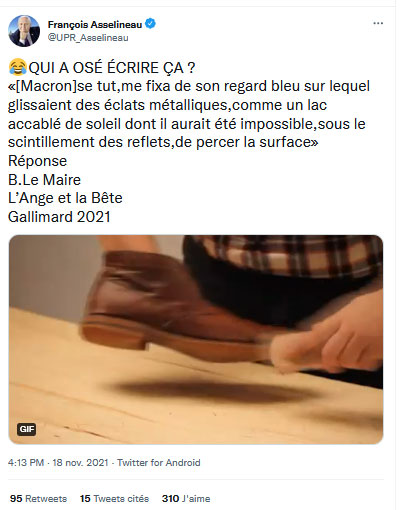View the 15 Tweets cités list
The height and width of the screenshot is (510, 408).
114,499
